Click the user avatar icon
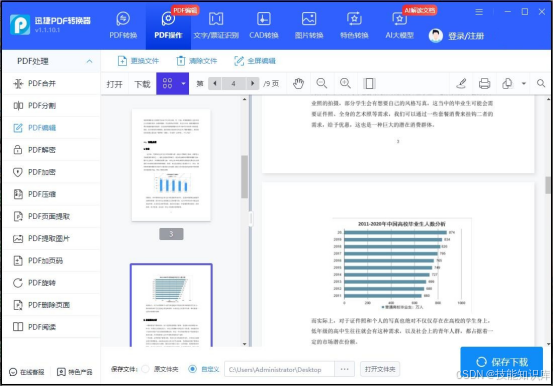This screenshot has width=554, height=386. pos(436,36)
